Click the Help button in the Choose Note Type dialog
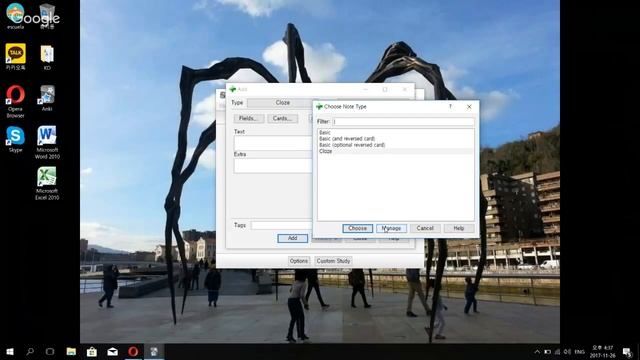640x360 pixels. pyautogui.click(x=459, y=228)
